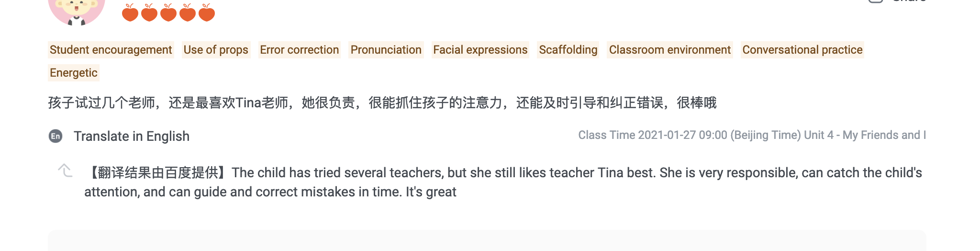Click the first apple rating icon

pos(130,13)
